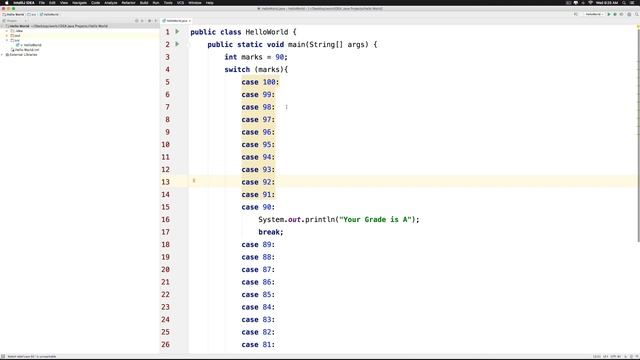Click the tool window toggle icon in status bar
This screenshot has width=640, height=360.
(x=3, y=356)
